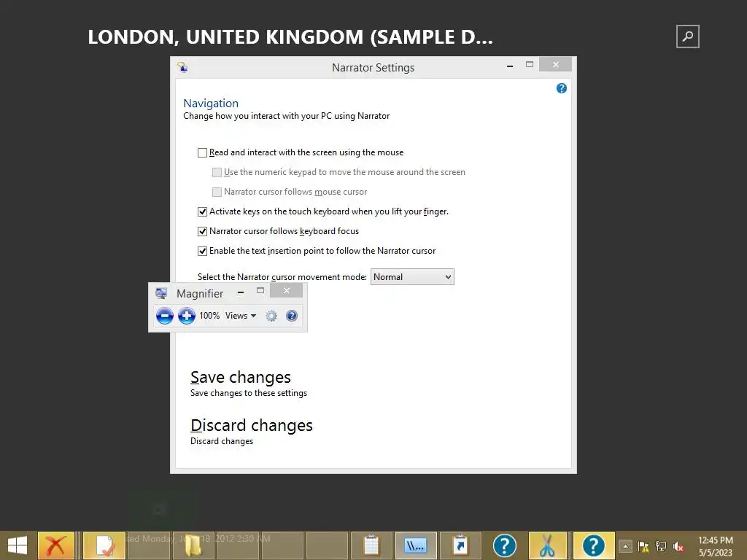Click the Magnifier 100% zoom level text
Viewport: 747px width, 560px height.
[x=209, y=315]
